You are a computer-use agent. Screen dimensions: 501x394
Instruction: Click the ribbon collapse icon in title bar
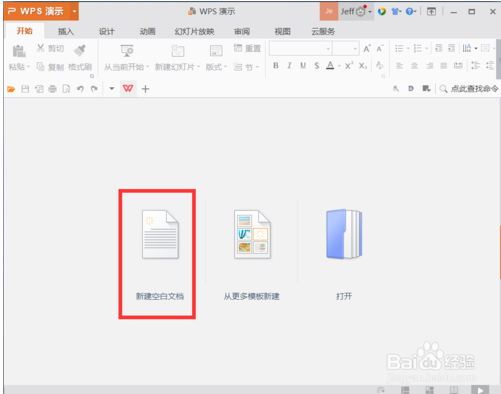[x=431, y=12]
